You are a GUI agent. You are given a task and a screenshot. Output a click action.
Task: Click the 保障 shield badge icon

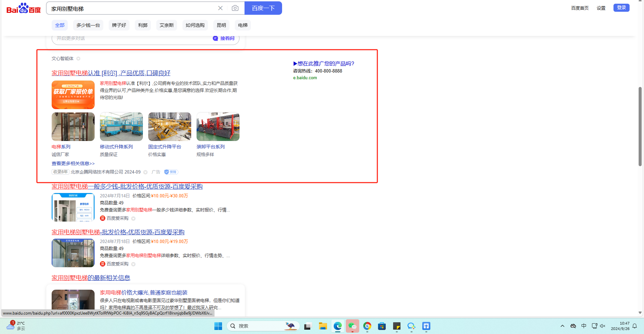tap(171, 172)
